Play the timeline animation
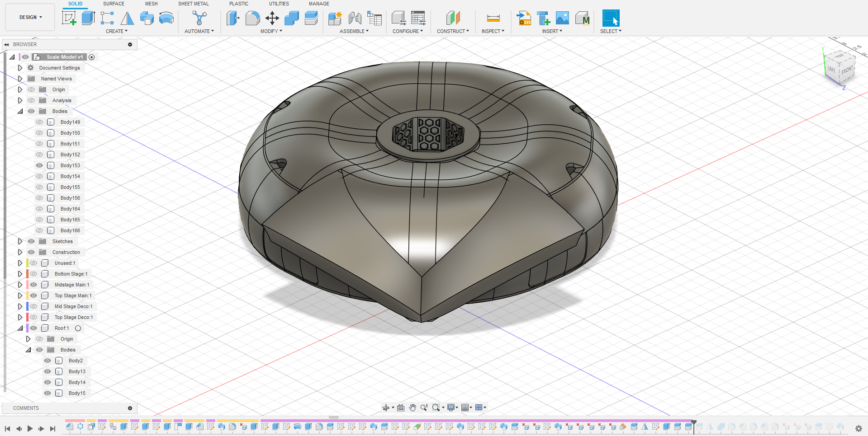This screenshot has height=436, width=868. [x=30, y=428]
